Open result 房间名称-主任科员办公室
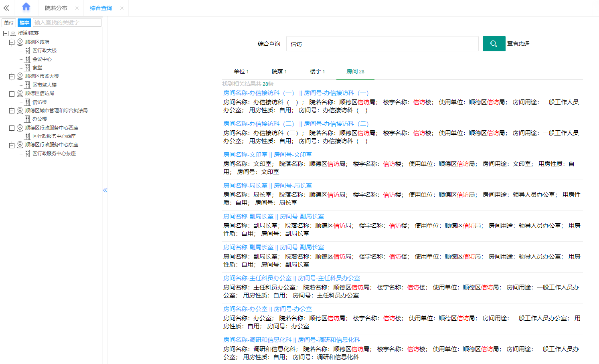Viewport: 599px width, 364px height. click(x=291, y=278)
